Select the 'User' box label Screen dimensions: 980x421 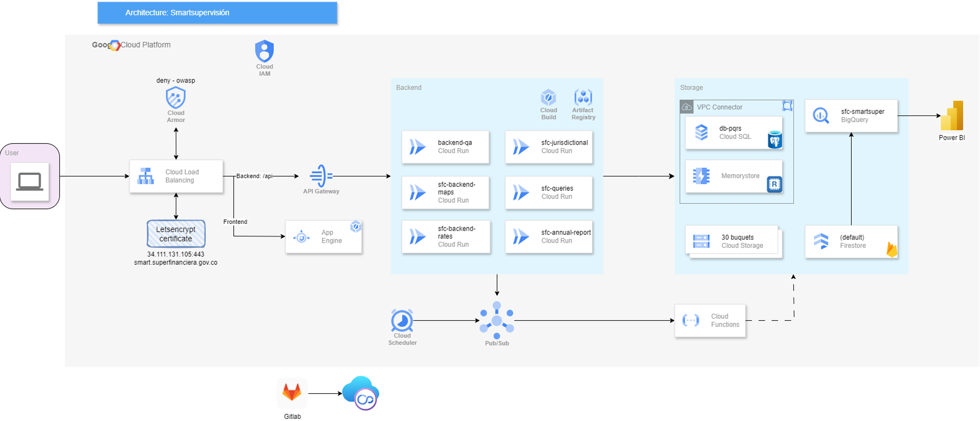(12, 153)
